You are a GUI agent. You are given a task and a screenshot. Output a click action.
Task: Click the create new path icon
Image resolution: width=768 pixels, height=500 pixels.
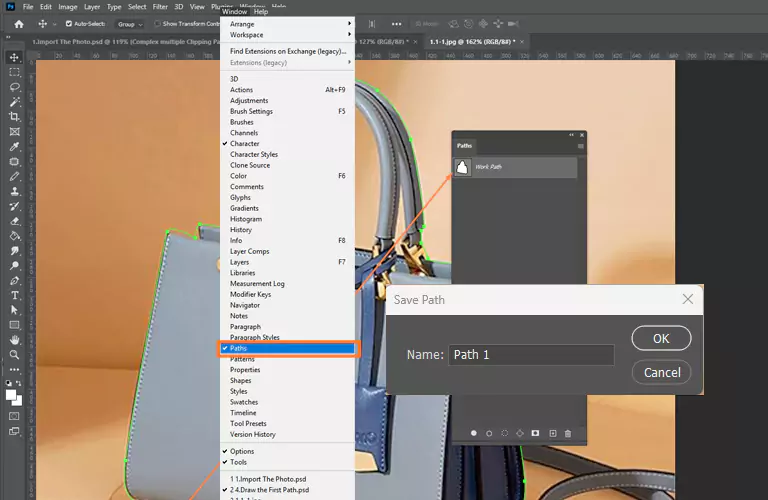point(552,433)
